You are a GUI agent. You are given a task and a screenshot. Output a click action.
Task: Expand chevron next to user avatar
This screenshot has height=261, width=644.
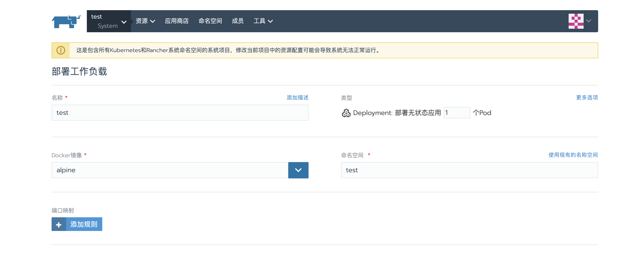click(588, 21)
